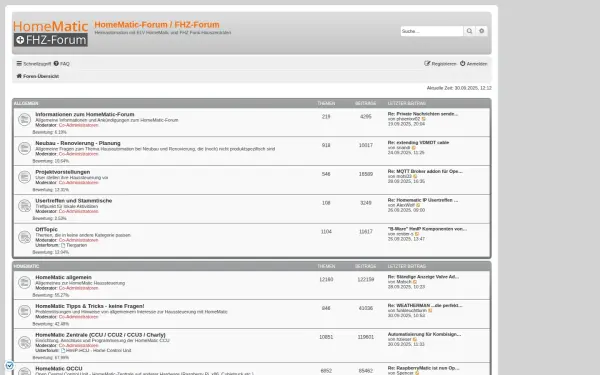View latest post icon next to Matsch

point(415,282)
